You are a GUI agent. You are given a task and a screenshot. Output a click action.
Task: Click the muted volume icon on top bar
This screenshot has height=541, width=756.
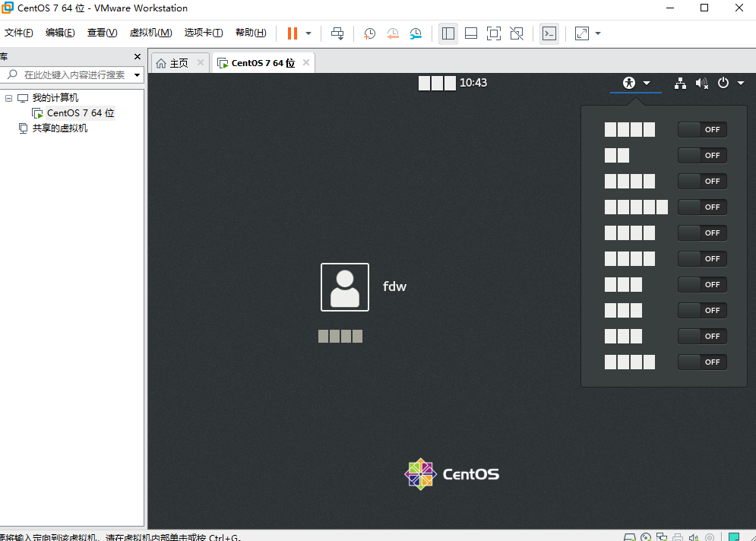coord(700,83)
